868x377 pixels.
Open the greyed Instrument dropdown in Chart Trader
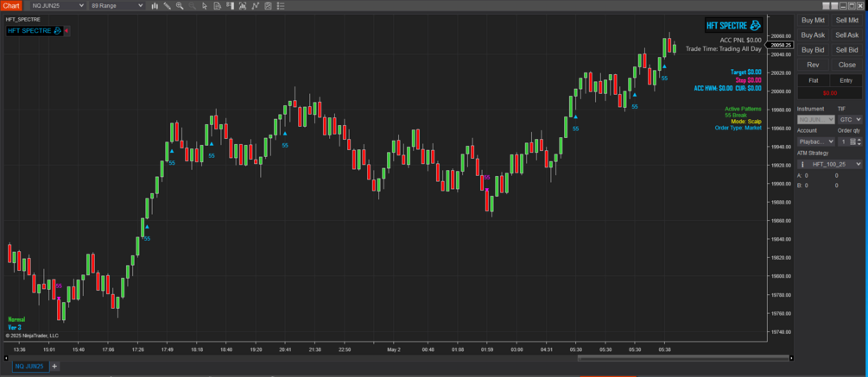[816, 119]
